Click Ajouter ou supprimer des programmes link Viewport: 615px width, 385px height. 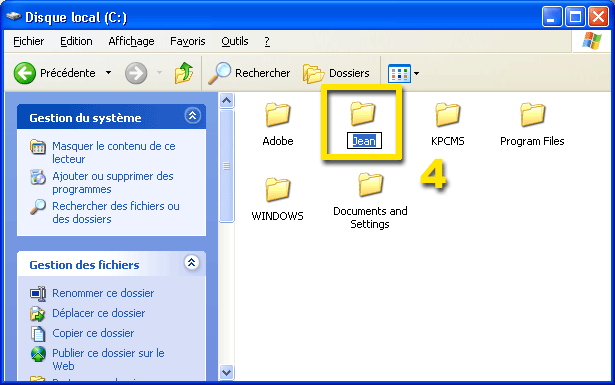[x=113, y=183]
